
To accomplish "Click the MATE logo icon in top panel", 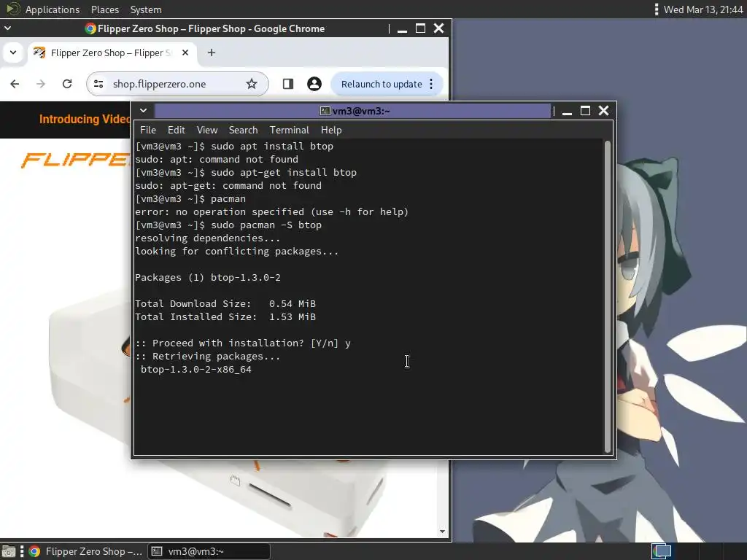I will point(13,9).
